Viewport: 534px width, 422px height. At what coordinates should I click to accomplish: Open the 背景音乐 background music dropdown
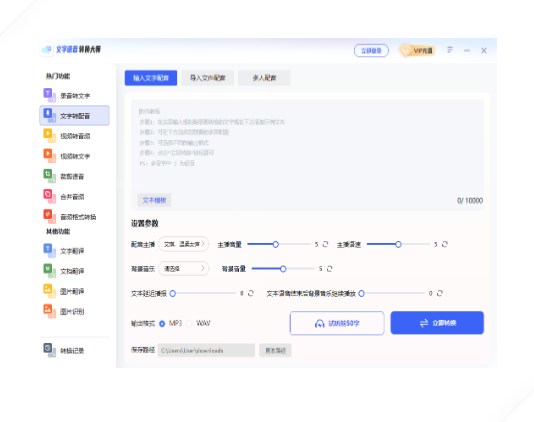pyautogui.click(x=184, y=269)
